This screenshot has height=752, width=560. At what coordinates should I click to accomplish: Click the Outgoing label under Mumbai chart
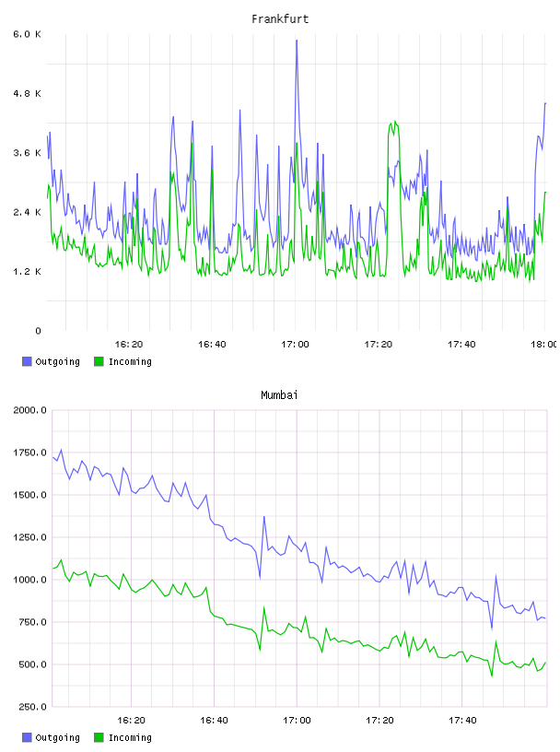(x=57, y=737)
